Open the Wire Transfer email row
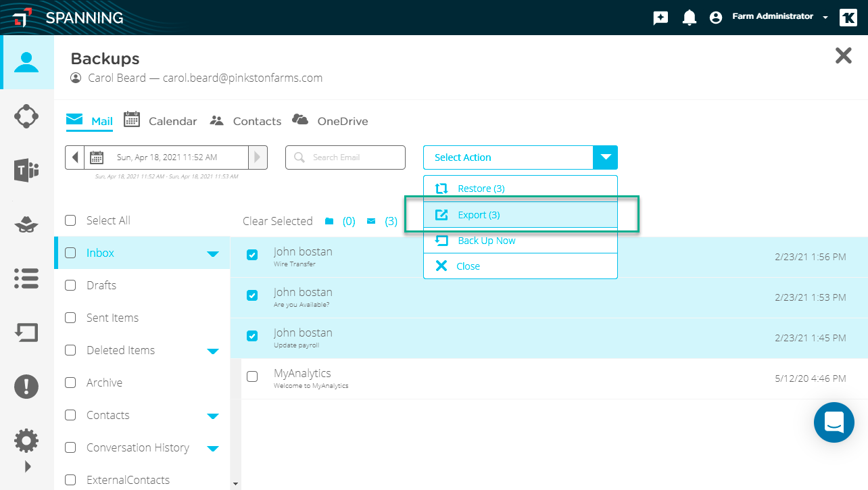 tap(549, 258)
